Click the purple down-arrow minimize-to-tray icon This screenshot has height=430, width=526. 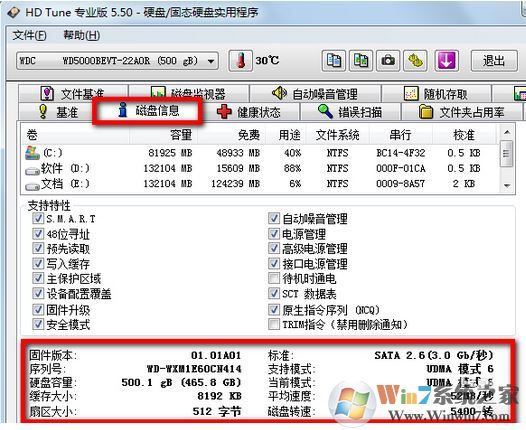point(446,61)
